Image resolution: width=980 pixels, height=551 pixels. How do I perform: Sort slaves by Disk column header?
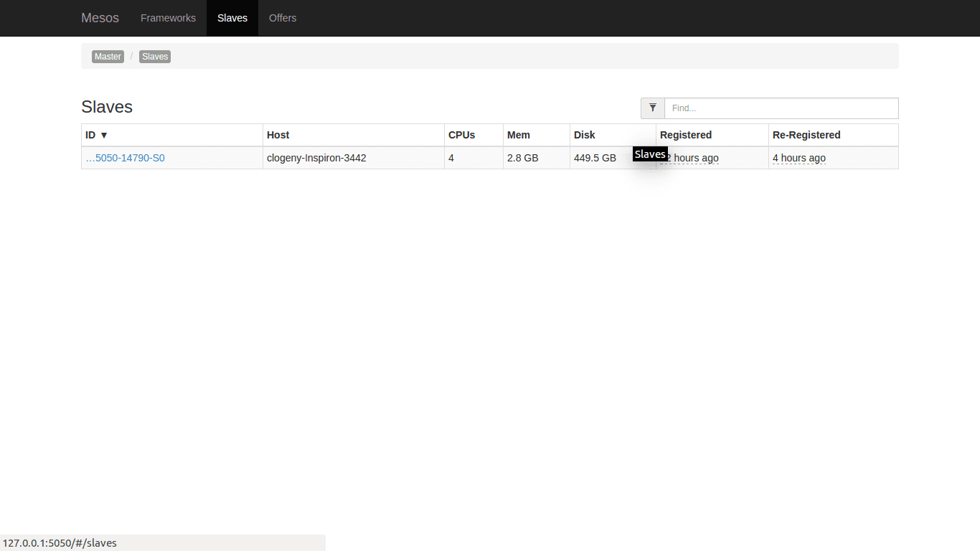(585, 135)
